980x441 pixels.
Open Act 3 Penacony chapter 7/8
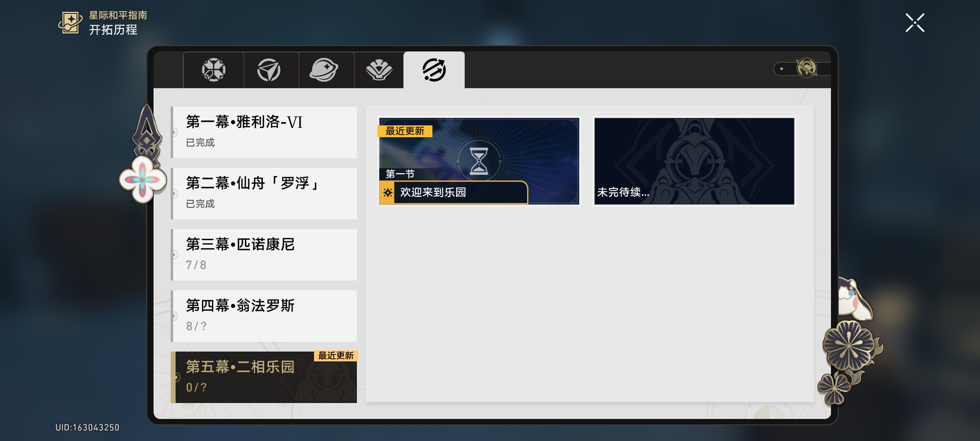click(x=264, y=255)
